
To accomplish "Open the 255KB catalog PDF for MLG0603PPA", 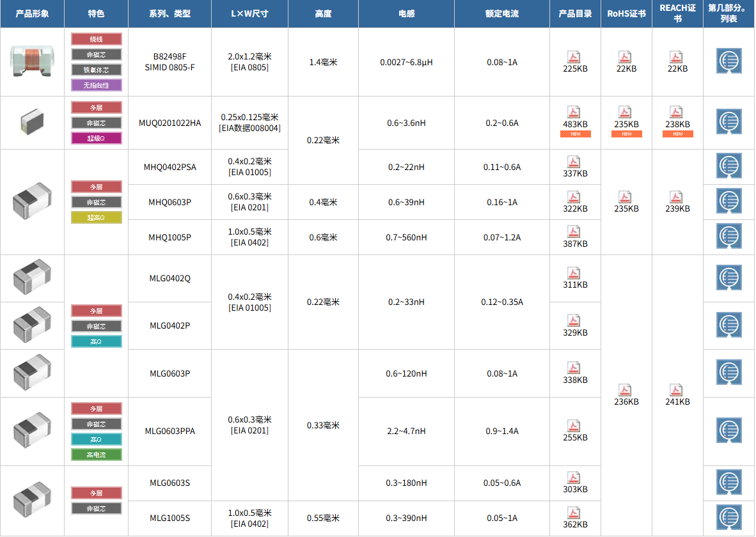I will (574, 426).
